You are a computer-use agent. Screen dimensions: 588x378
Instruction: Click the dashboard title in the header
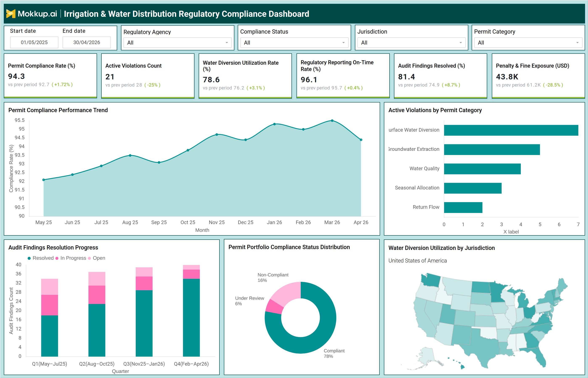(x=186, y=14)
